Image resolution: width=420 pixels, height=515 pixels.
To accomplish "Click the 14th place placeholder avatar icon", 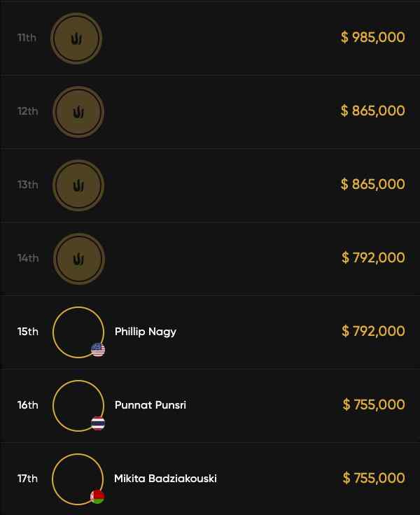I will [x=78, y=259].
